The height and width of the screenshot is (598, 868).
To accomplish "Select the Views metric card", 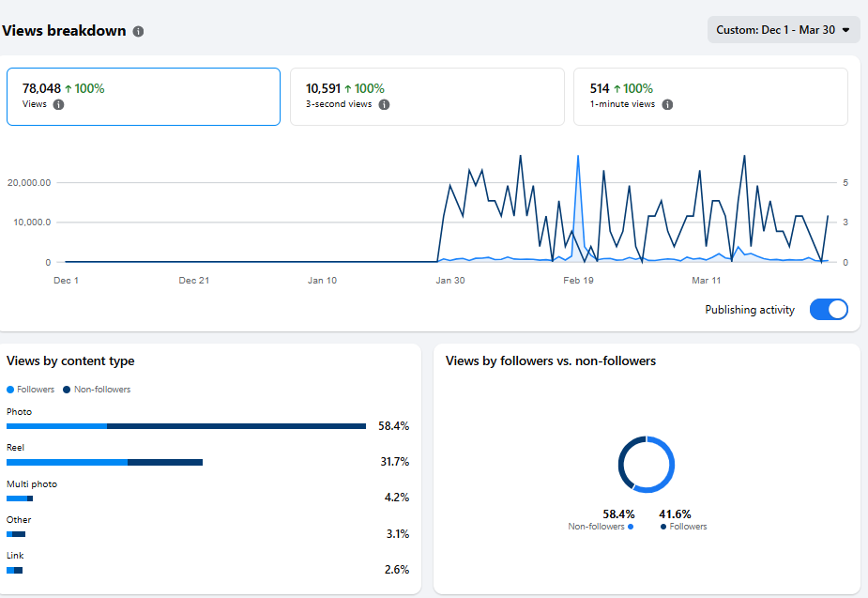I will point(143,96).
